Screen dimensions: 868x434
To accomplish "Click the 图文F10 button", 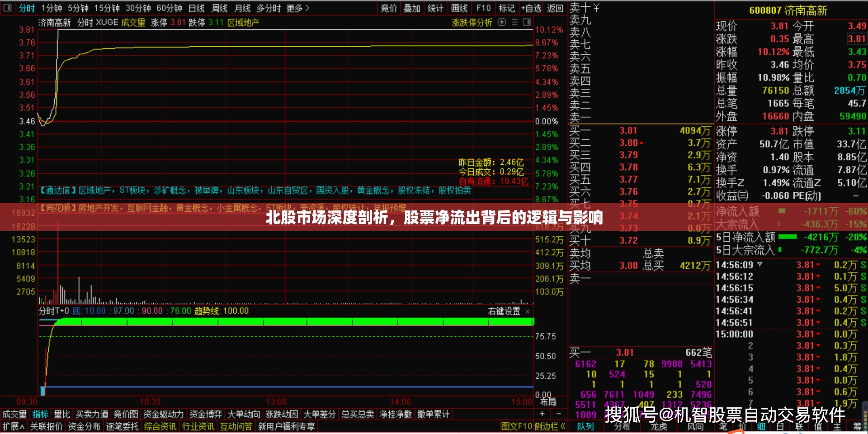I will [516, 426].
